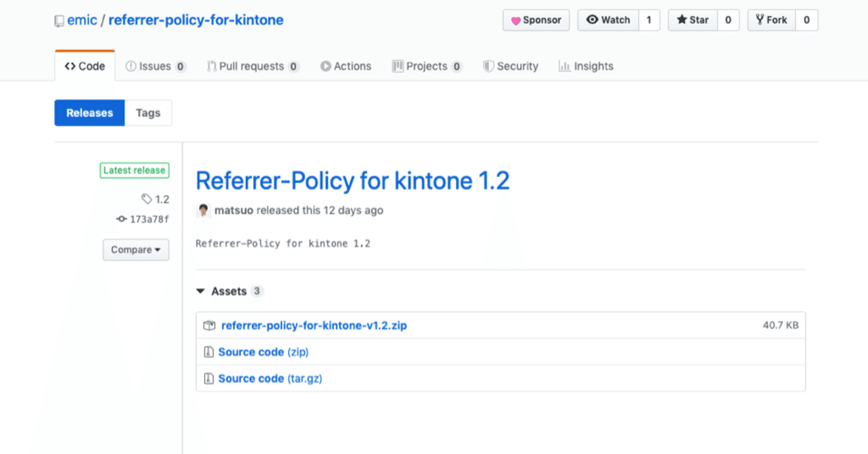
Task: Click the Pull requests tab icon
Action: [x=211, y=66]
